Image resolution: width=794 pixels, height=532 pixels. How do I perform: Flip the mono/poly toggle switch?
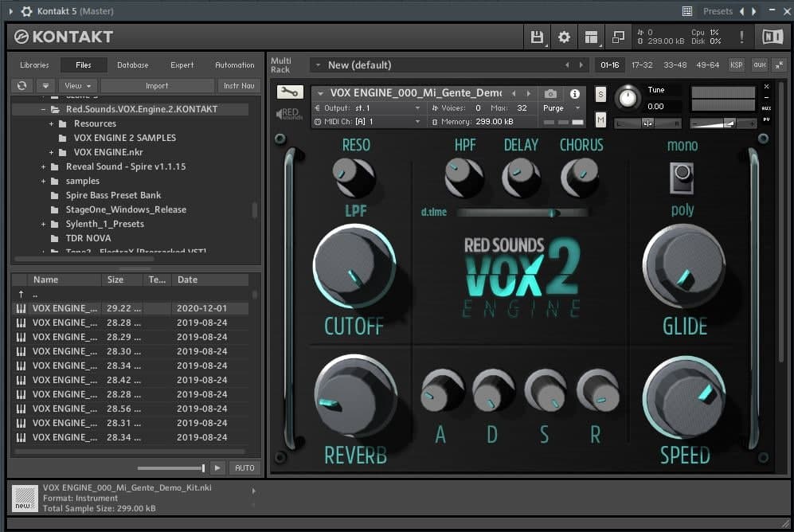click(x=682, y=178)
